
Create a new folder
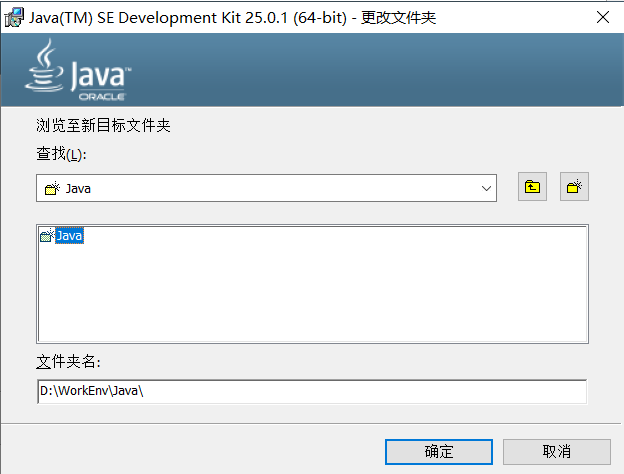(x=574, y=187)
